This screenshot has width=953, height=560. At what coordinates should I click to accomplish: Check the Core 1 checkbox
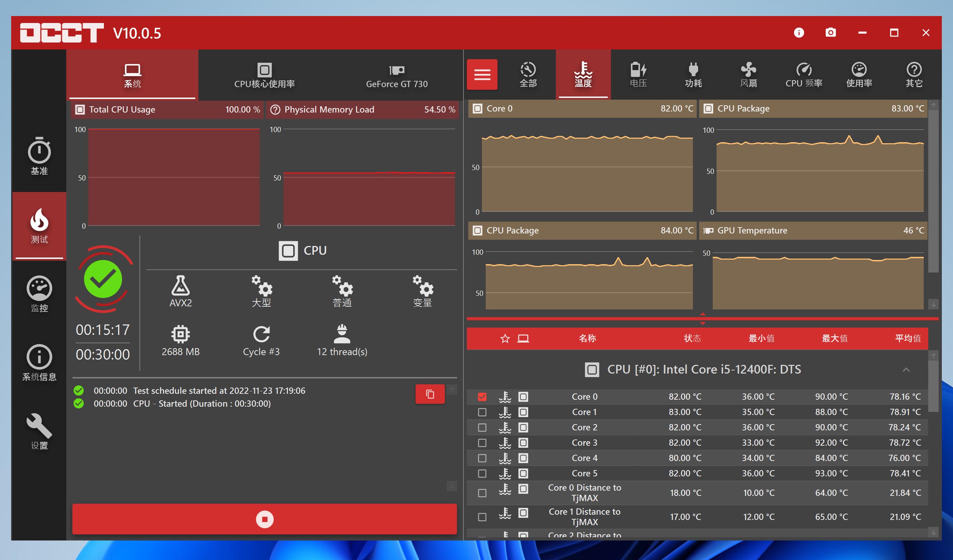click(482, 412)
